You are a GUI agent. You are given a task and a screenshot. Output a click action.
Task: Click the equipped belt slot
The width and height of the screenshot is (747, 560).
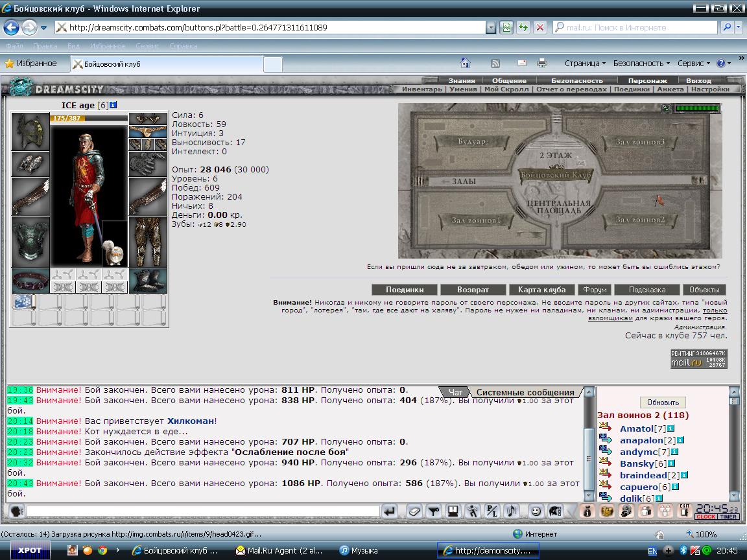(30, 281)
